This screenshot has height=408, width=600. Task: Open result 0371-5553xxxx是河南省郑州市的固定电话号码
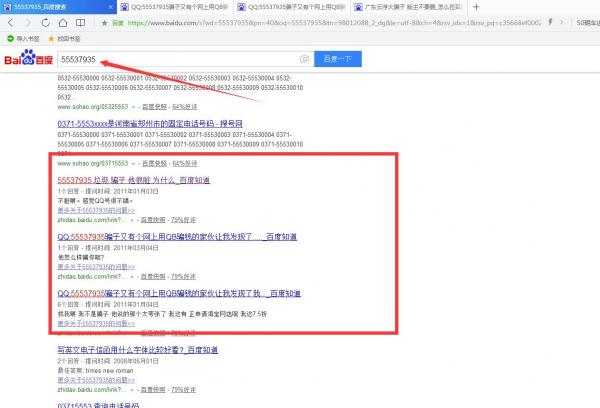150,124
